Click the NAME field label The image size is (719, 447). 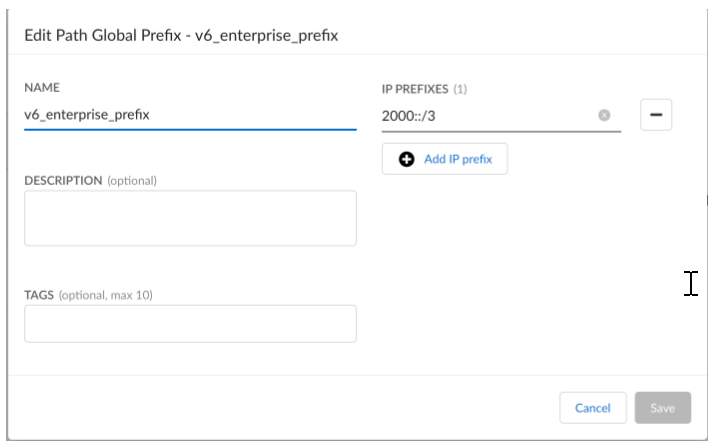point(43,88)
